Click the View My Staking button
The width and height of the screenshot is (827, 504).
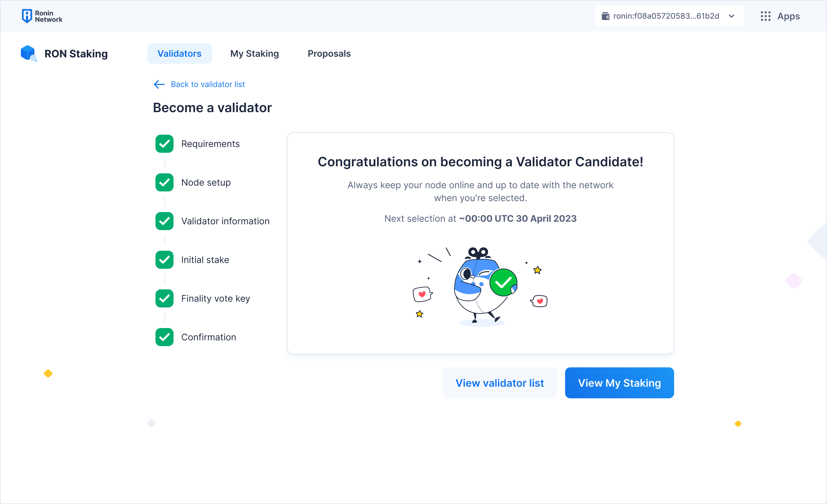pos(619,383)
